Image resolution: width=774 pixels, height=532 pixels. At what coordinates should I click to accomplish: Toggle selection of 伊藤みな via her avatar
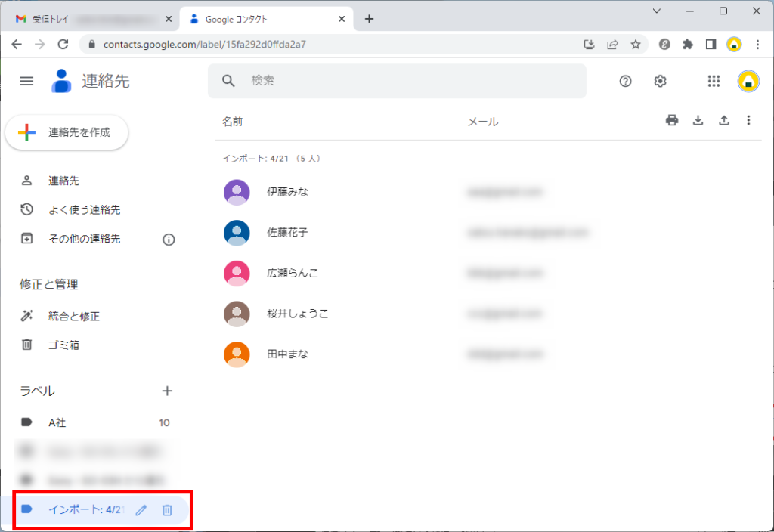pos(236,192)
